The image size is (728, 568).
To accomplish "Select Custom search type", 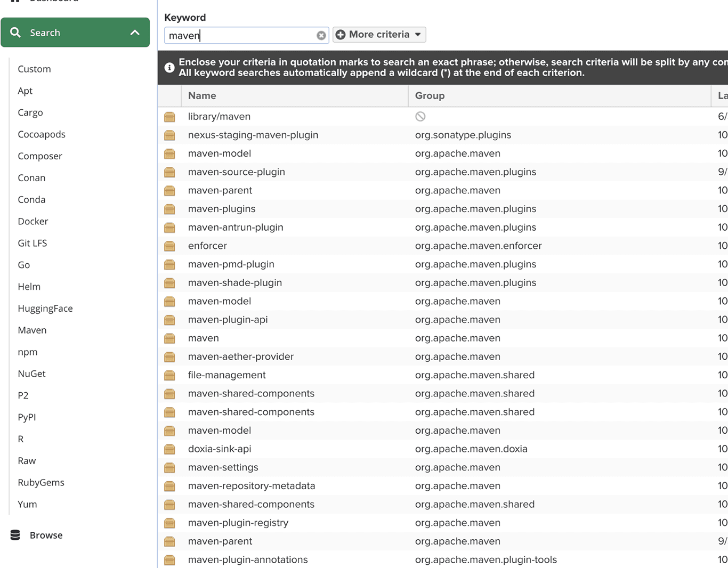I will 34,69.
